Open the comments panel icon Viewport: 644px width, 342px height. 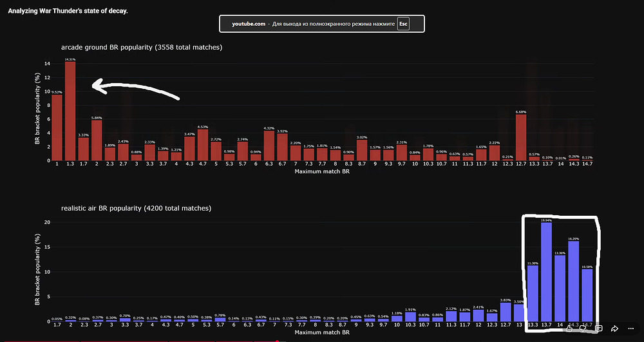pos(599,328)
